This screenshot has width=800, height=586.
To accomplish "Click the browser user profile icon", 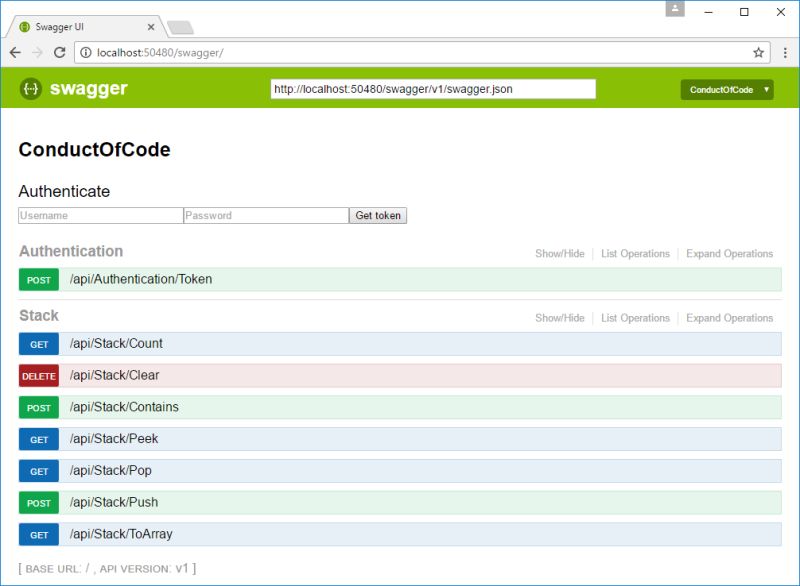I will click(x=674, y=11).
